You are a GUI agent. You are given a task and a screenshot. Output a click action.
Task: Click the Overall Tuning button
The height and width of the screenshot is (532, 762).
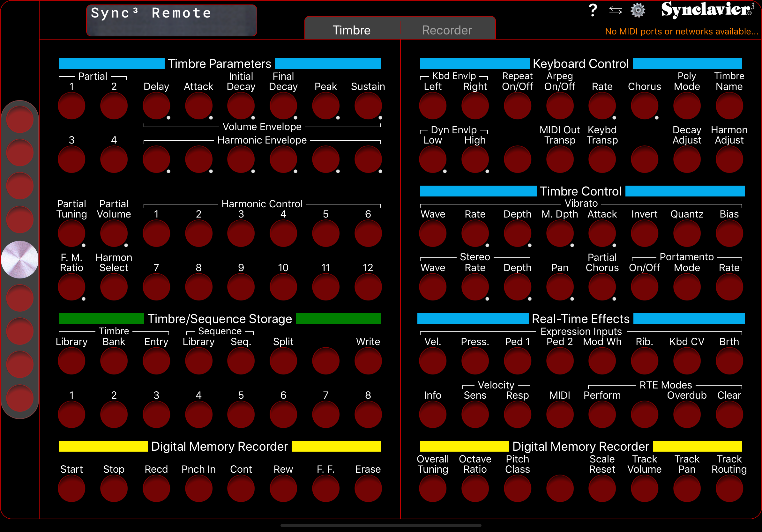(433, 489)
